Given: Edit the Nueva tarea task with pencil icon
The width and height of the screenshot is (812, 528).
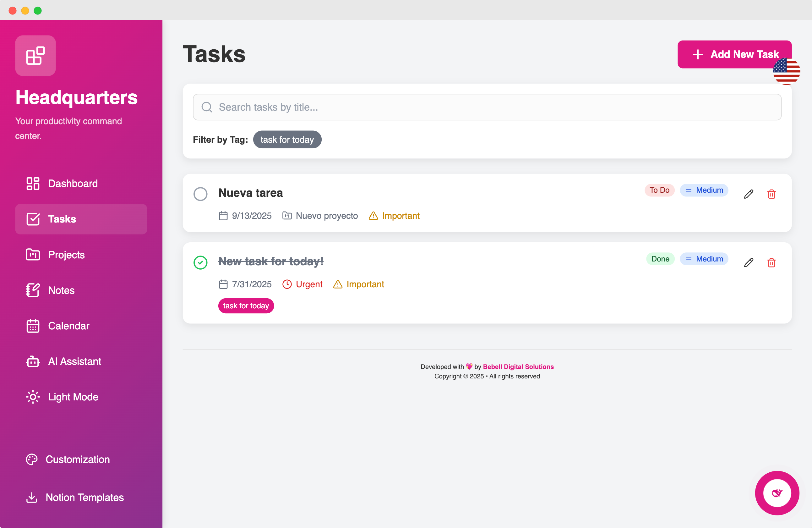Looking at the screenshot, I should pos(749,194).
